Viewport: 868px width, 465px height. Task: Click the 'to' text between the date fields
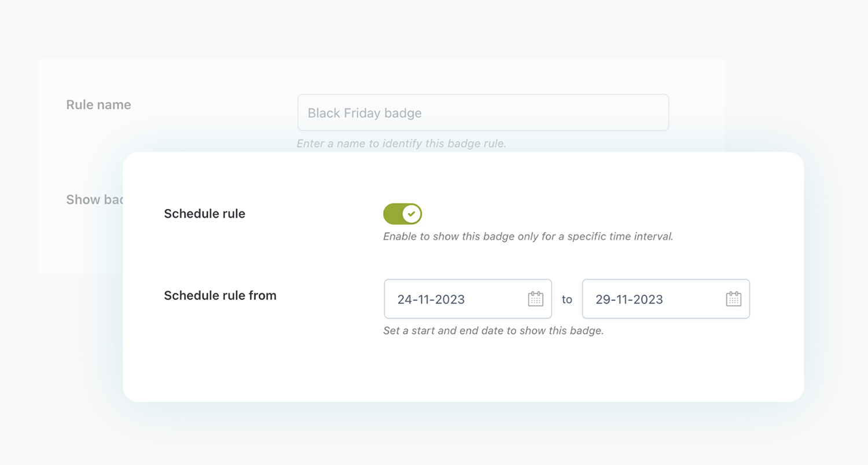[567, 299]
